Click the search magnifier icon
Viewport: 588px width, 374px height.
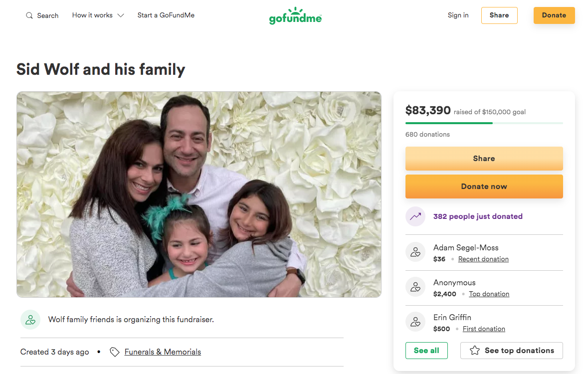29,15
